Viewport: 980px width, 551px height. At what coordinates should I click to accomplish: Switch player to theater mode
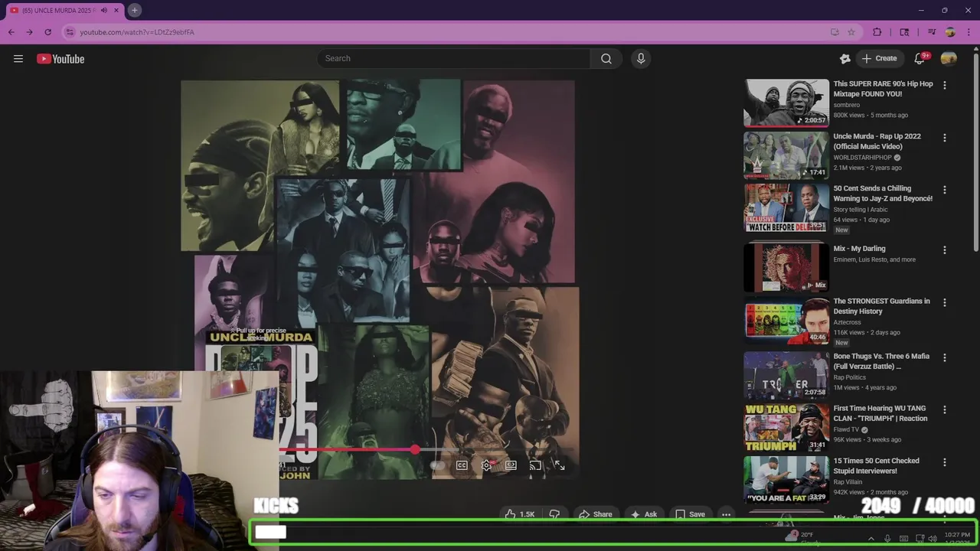click(x=511, y=465)
